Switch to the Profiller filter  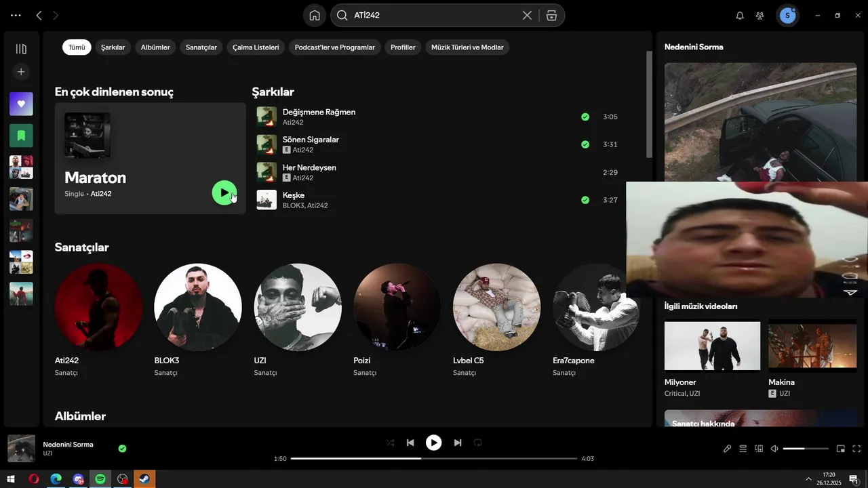click(x=403, y=47)
